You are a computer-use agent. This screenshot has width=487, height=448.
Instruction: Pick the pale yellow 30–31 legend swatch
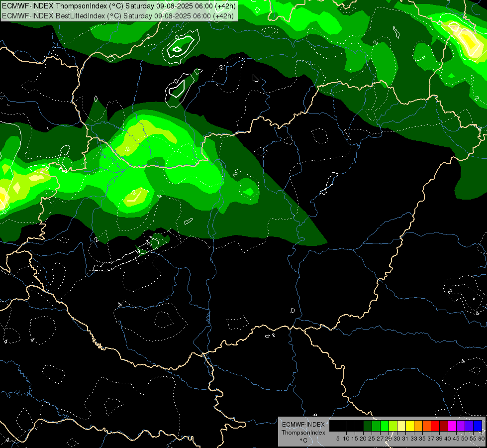click(401, 426)
